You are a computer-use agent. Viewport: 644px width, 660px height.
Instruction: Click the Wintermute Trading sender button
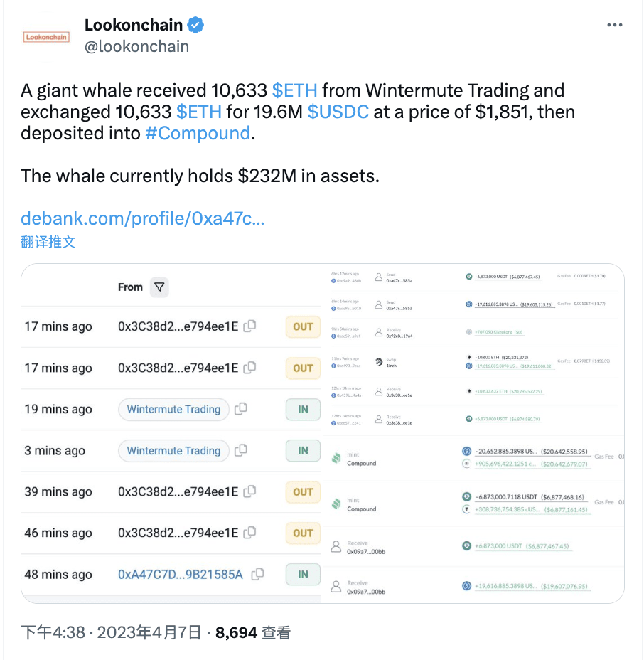[173, 409]
